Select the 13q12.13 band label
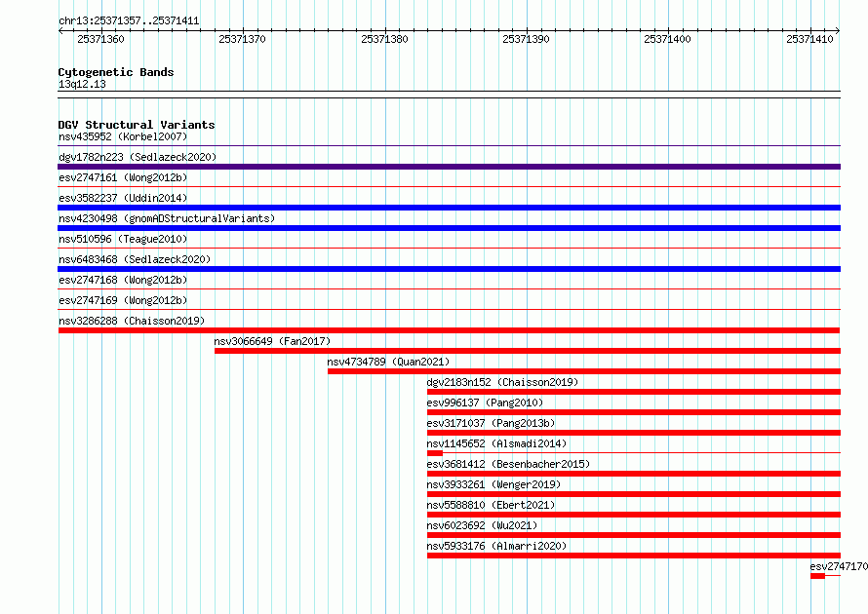868x614 pixels. coord(82,84)
